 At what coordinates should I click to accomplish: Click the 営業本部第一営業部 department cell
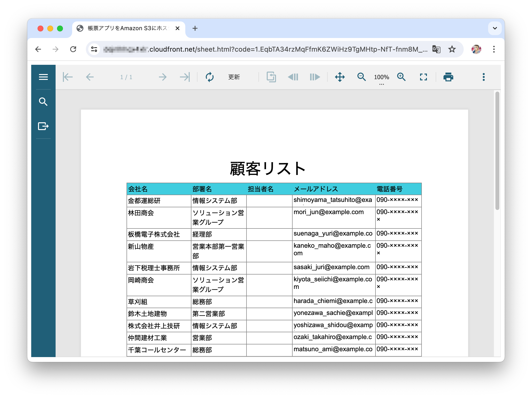click(219, 251)
